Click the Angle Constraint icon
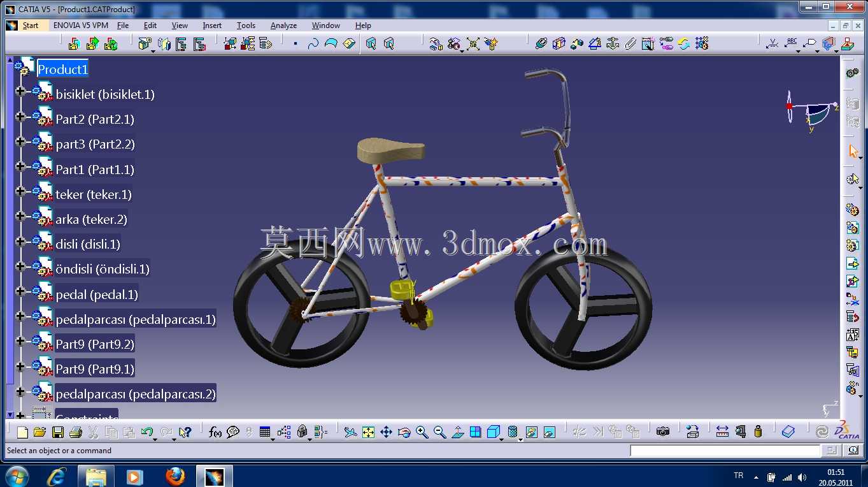 pos(594,44)
